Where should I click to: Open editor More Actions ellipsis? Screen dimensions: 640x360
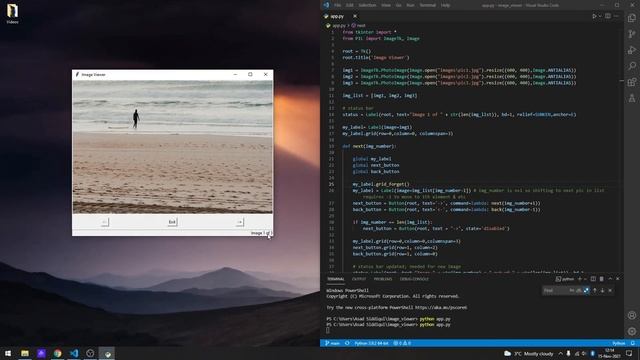coord(616,16)
